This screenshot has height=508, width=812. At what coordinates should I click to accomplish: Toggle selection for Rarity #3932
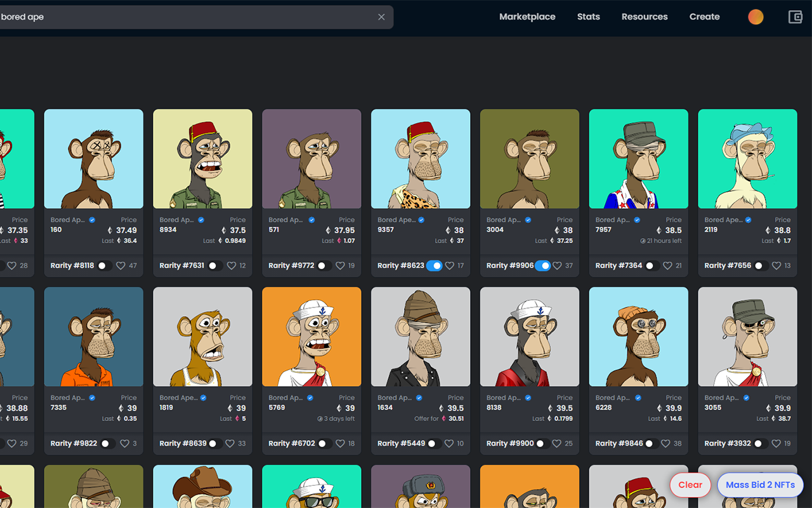[760, 443]
